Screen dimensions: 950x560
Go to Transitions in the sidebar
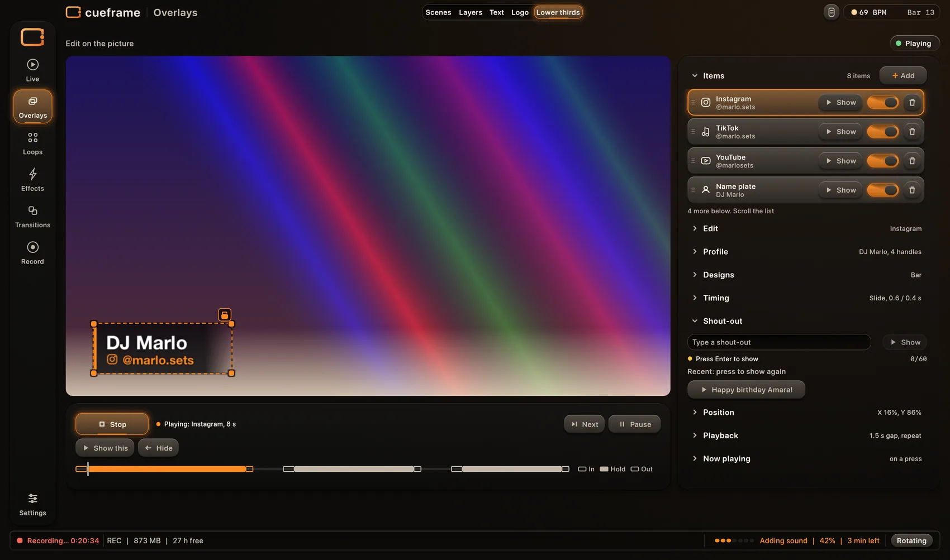pos(32,217)
